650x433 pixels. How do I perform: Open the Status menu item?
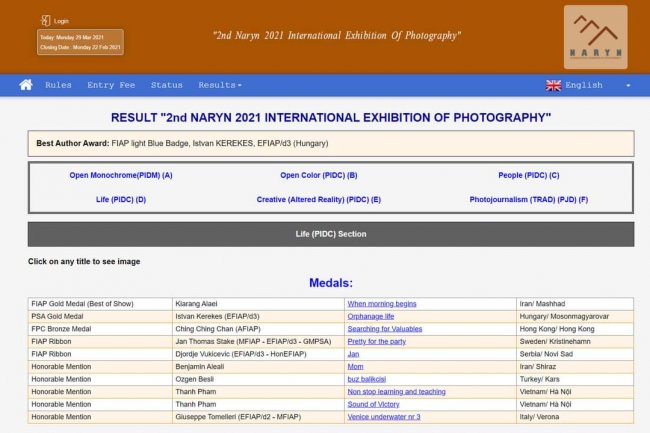click(166, 85)
